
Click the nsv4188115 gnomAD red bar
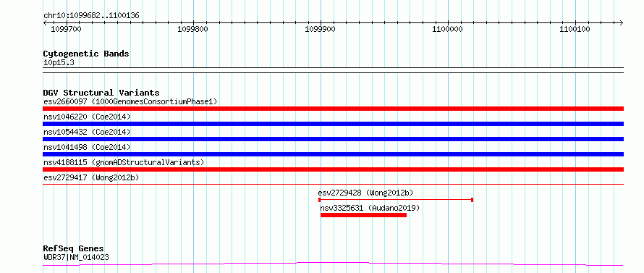point(333,169)
